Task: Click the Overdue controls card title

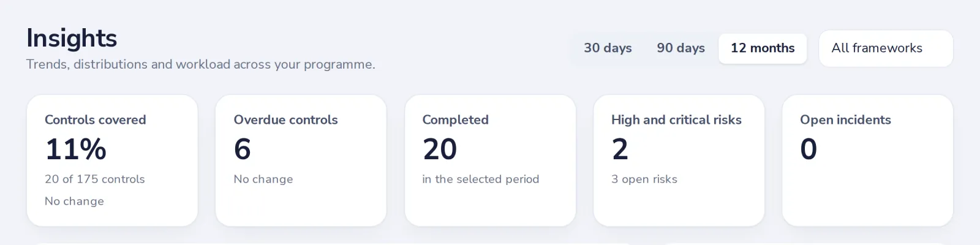Action: click(x=285, y=120)
